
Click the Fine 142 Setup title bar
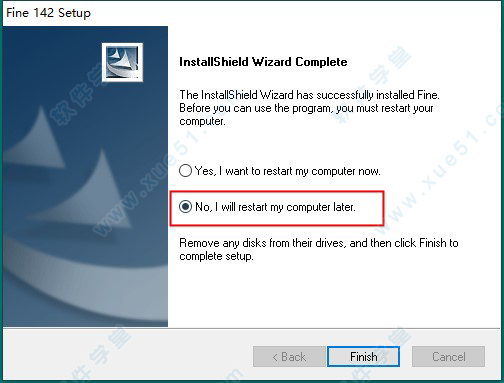[x=252, y=13]
